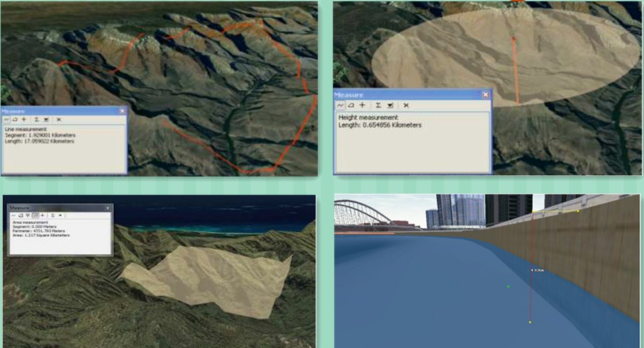Open units dropdown in Line measurement dialog

pyautogui.click(x=47, y=119)
